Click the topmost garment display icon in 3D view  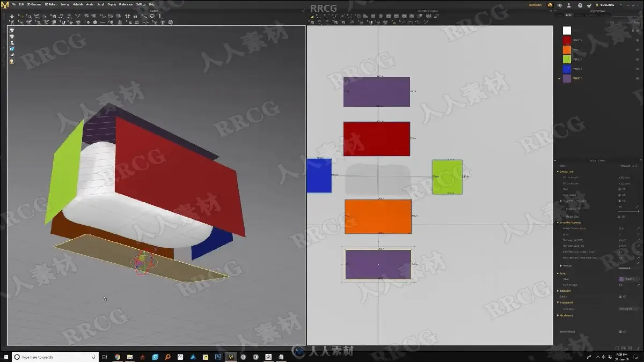[x=12, y=31]
